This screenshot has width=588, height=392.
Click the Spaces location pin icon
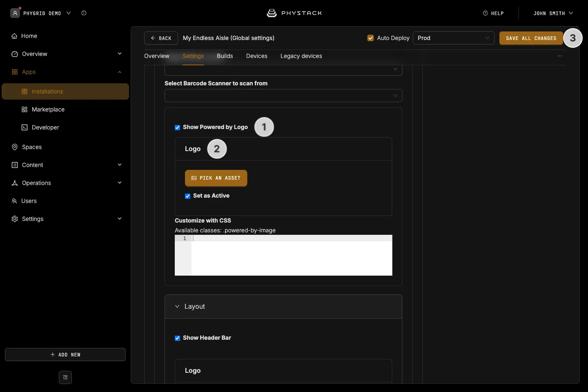[15, 147]
